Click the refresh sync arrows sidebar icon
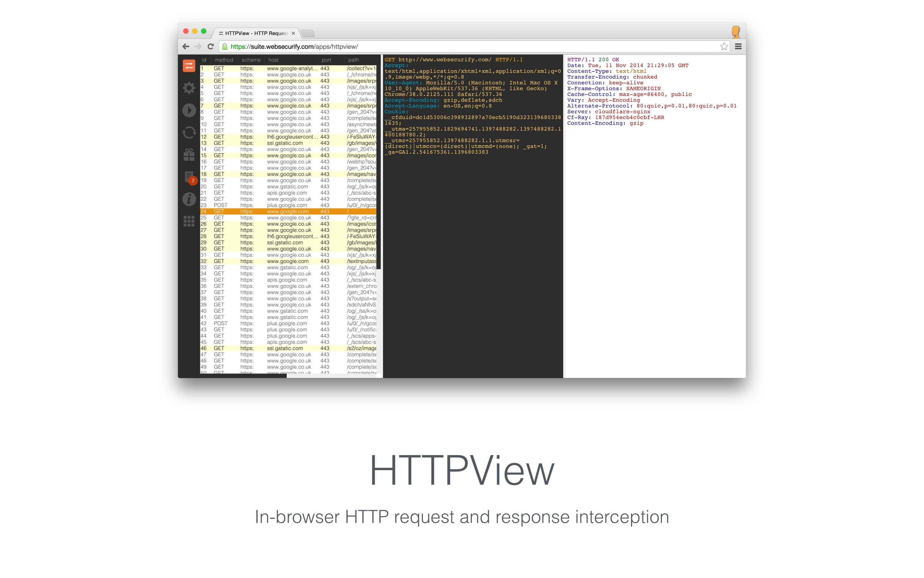The width and height of the screenshot is (924, 578). [189, 133]
